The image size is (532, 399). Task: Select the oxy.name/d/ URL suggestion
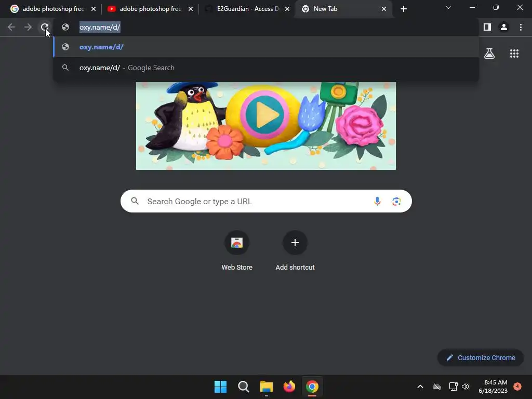(x=266, y=47)
